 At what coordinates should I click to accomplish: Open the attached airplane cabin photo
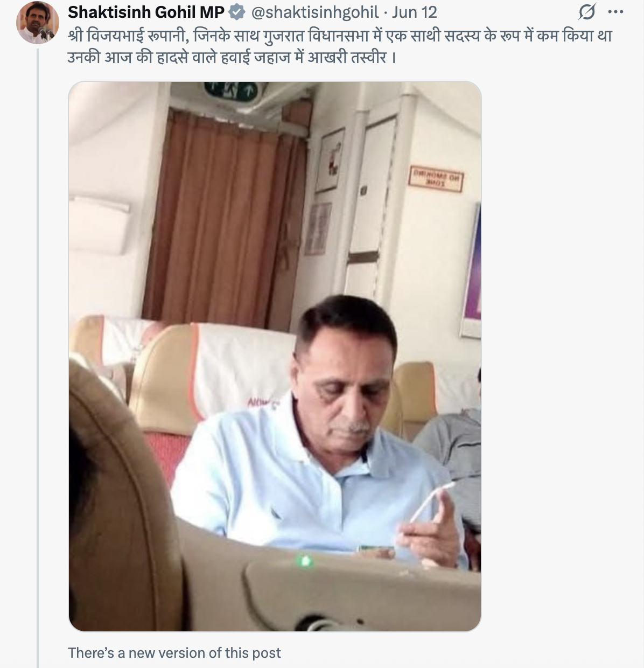(x=275, y=356)
